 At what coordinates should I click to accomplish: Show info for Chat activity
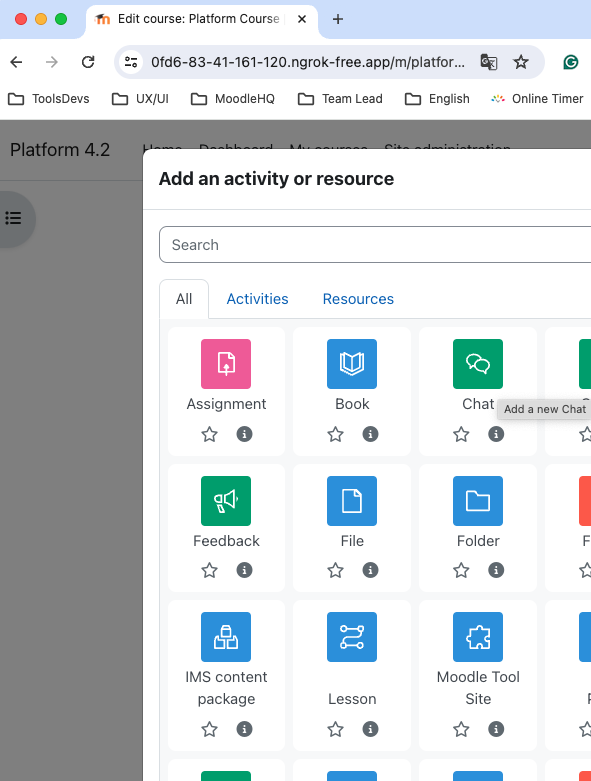tap(496, 434)
